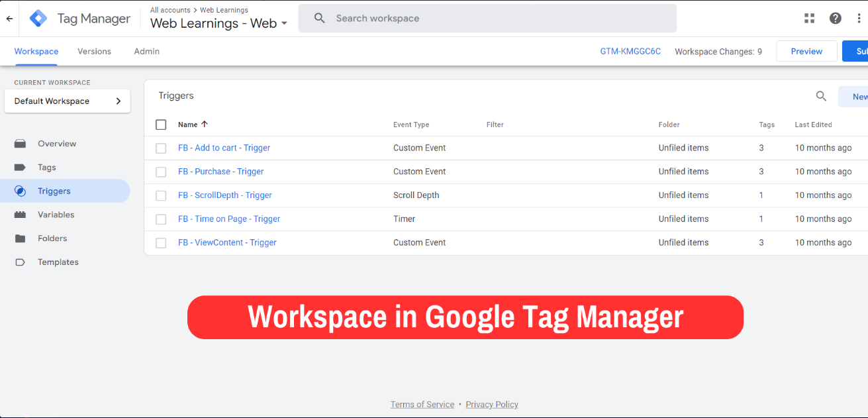Open the Help question mark icon
The height and width of the screenshot is (418, 868).
(836, 19)
